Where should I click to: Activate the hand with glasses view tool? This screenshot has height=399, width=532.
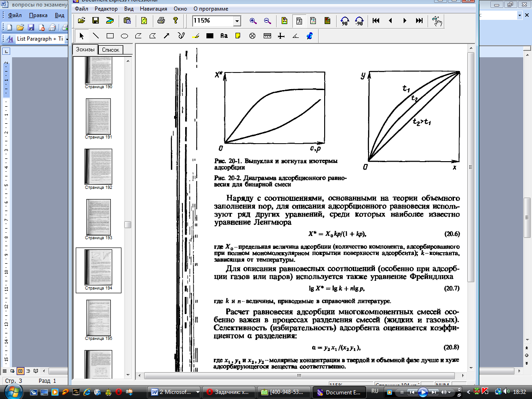pyautogui.click(x=437, y=21)
